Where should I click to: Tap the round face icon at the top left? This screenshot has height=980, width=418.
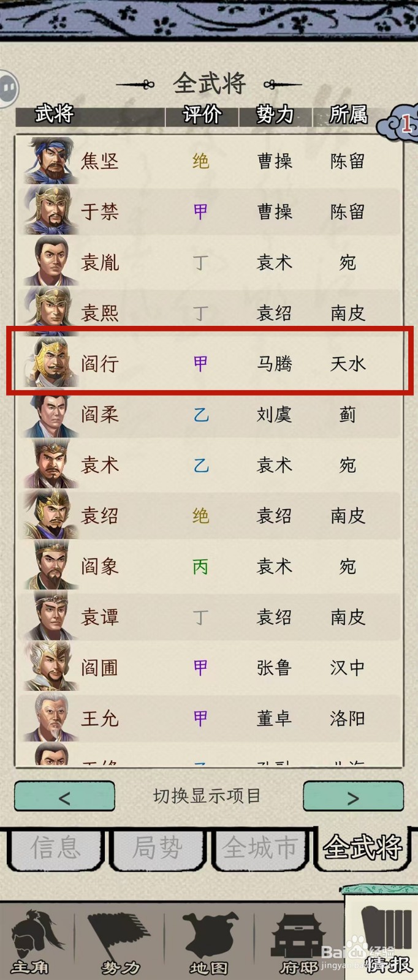pyautogui.click(x=8, y=89)
